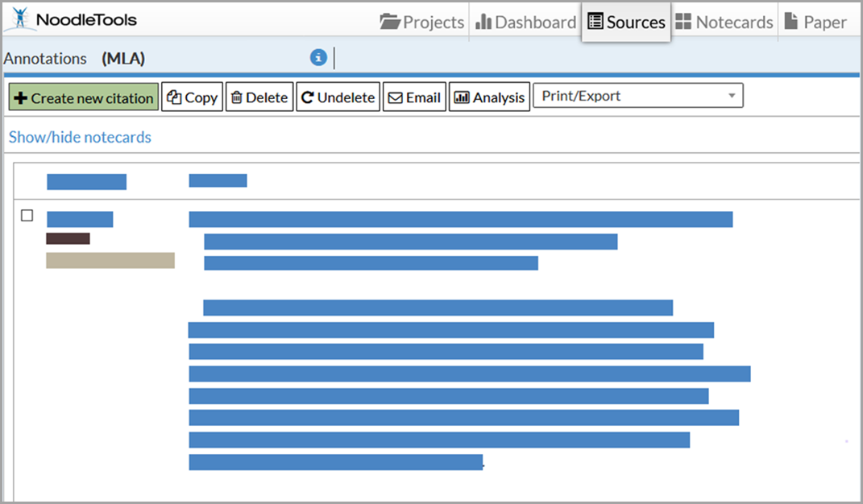Switch to the Sources tab
This screenshot has height=504, width=863.
pyautogui.click(x=626, y=23)
